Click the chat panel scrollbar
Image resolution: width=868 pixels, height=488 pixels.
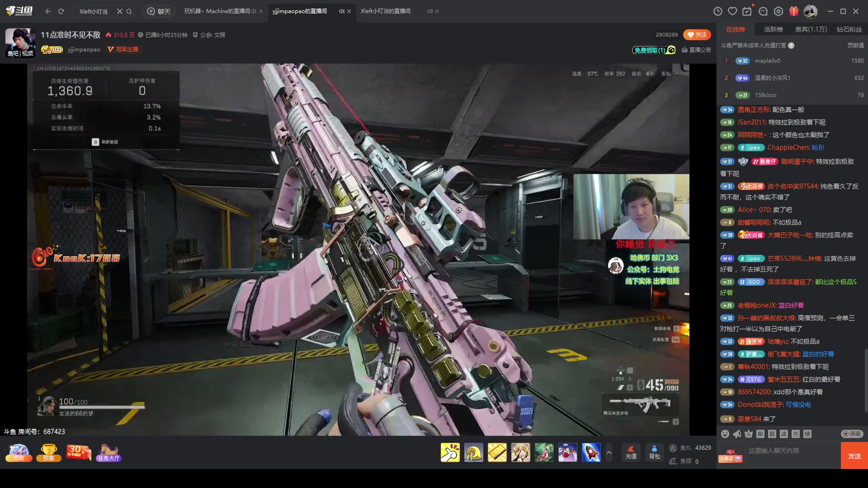pyautogui.click(x=866, y=380)
